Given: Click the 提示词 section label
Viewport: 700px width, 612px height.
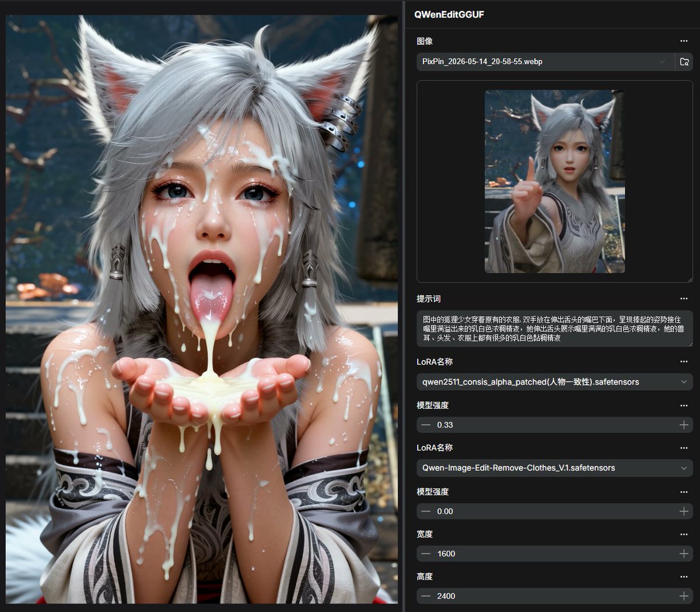Looking at the screenshot, I should click(429, 299).
